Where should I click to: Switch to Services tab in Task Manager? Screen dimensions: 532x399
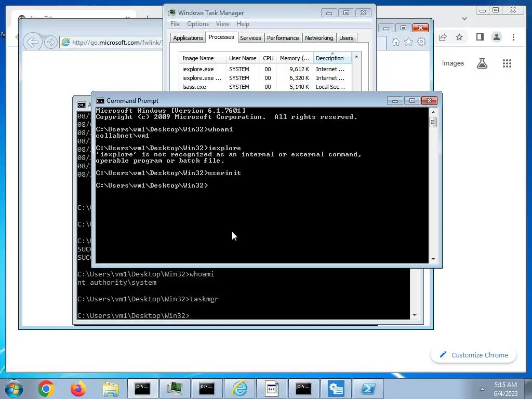(x=250, y=38)
